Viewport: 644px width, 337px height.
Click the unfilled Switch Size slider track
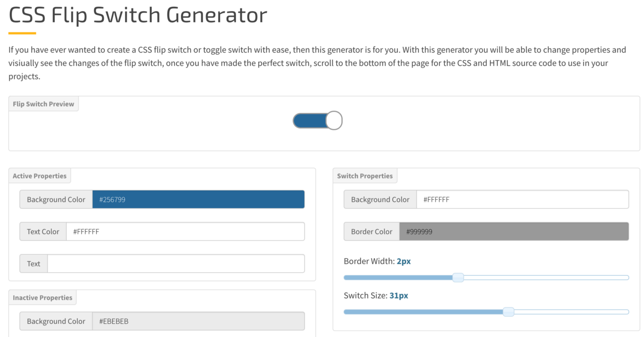click(570, 312)
